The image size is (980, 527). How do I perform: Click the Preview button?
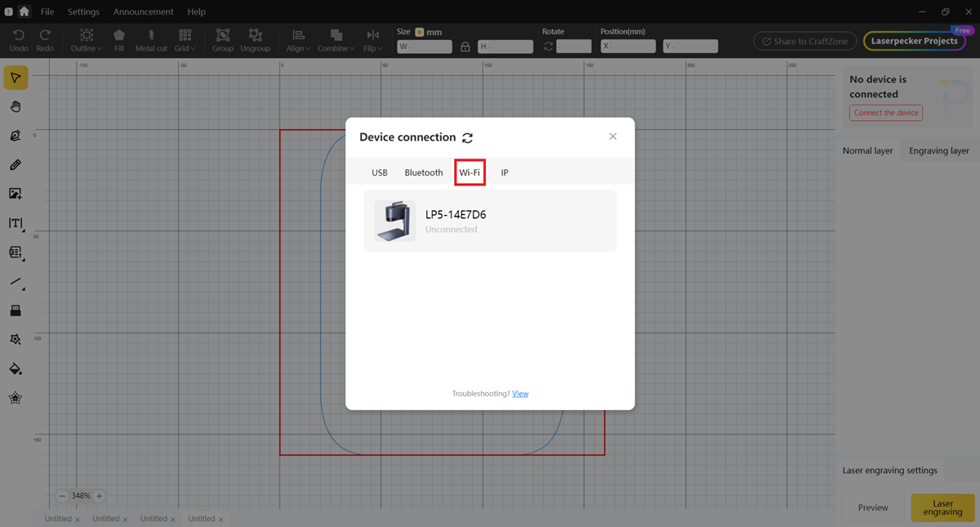(873, 507)
